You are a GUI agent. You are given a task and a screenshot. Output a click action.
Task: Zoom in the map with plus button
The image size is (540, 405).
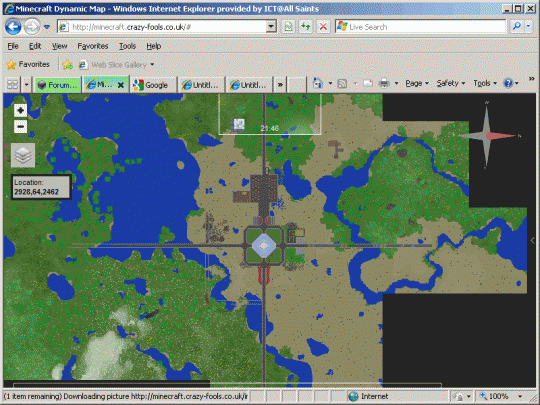[x=20, y=111]
